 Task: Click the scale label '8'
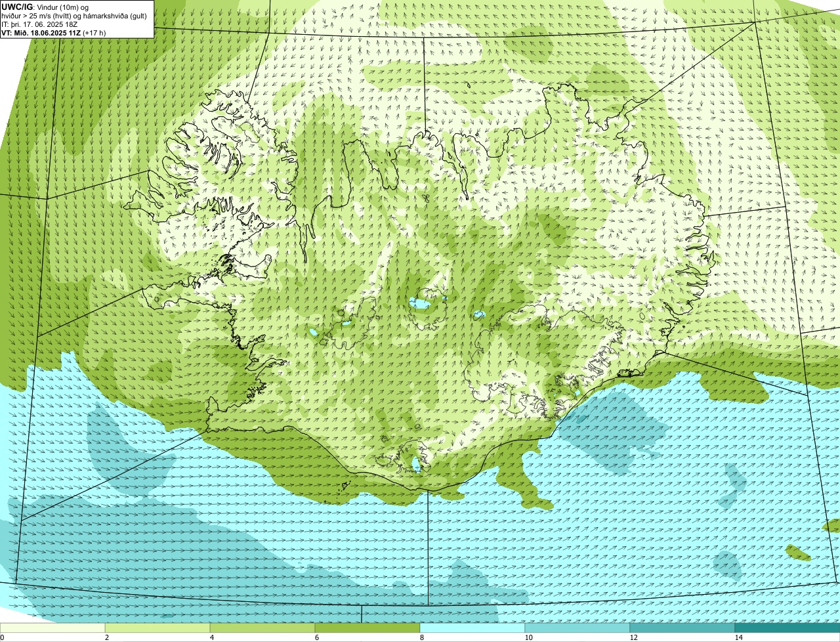pyautogui.click(x=421, y=637)
